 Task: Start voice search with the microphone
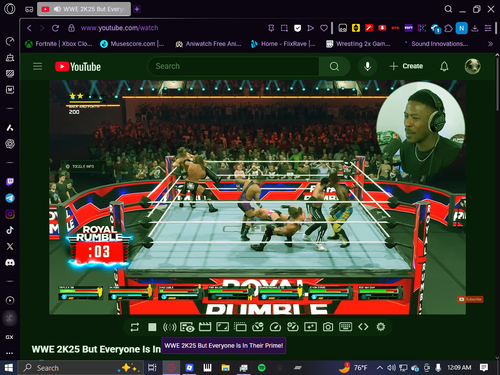(x=367, y=66)
